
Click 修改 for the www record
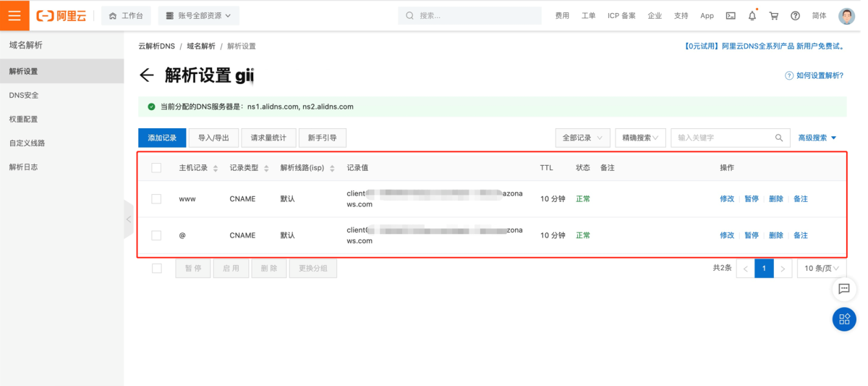(726, 198)
